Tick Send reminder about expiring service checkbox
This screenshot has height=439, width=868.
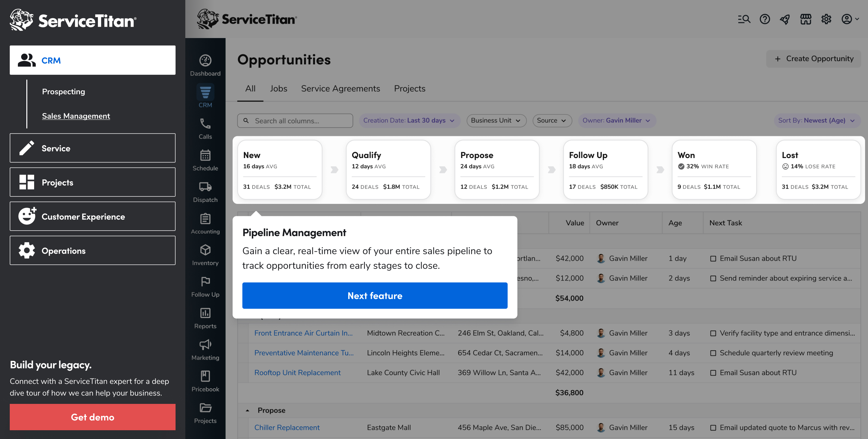click(713, 278)
